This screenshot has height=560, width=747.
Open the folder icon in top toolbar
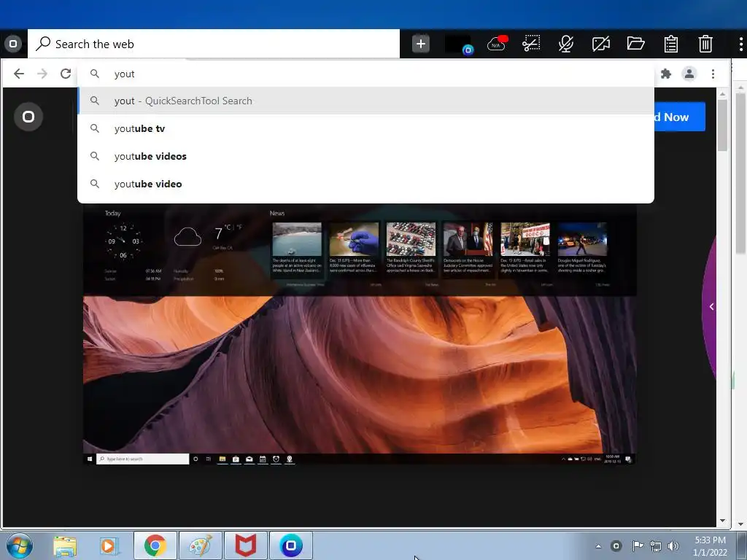tap(635, 44)
